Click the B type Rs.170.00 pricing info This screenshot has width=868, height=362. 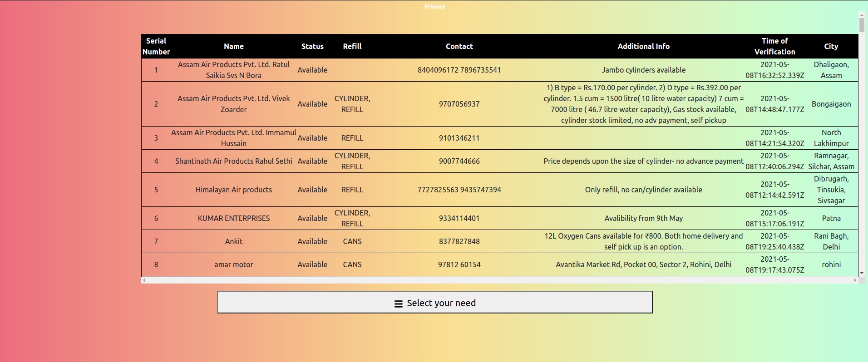pyautogui.click(x=643, y=104)
